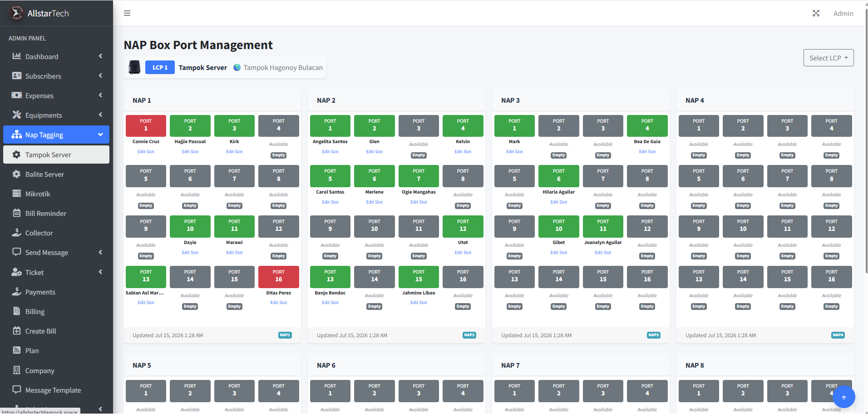Toggle the sidebar hamburger menu
The width and height of the screenshot is (868, 414).
click(x=127, y=13)
